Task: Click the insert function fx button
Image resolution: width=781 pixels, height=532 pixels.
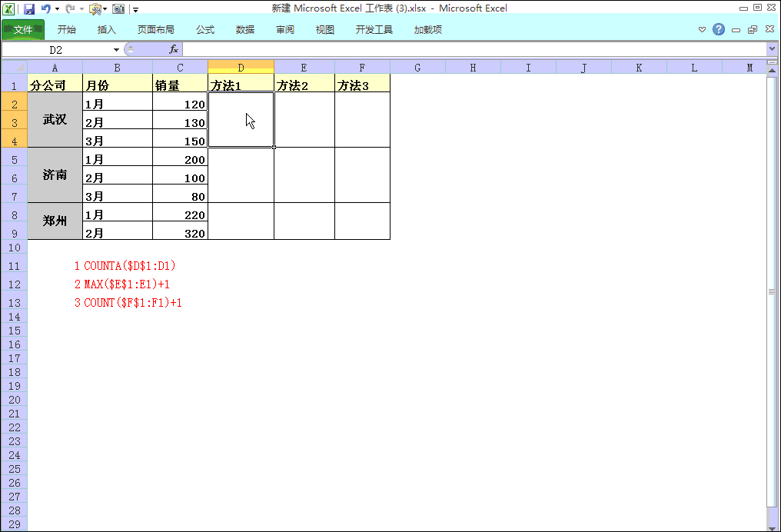Action: tap(173, 49)
